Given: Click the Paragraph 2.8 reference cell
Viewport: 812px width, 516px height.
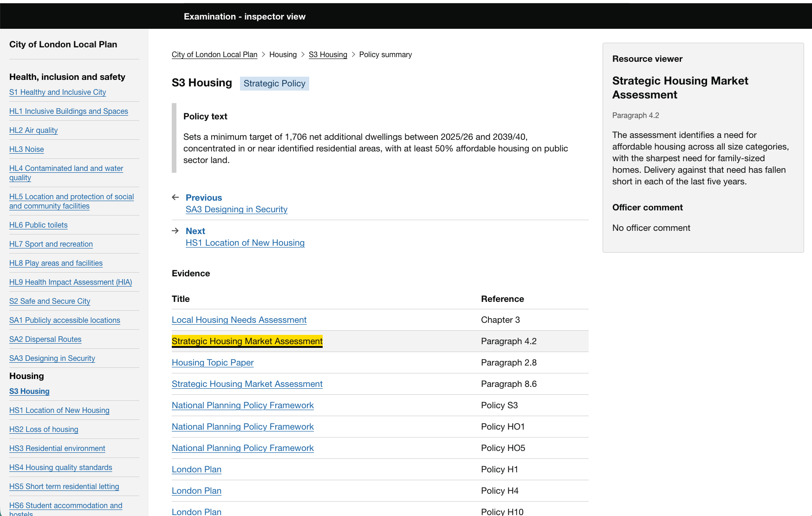Looking at the screenshot, I should [509, 363].
